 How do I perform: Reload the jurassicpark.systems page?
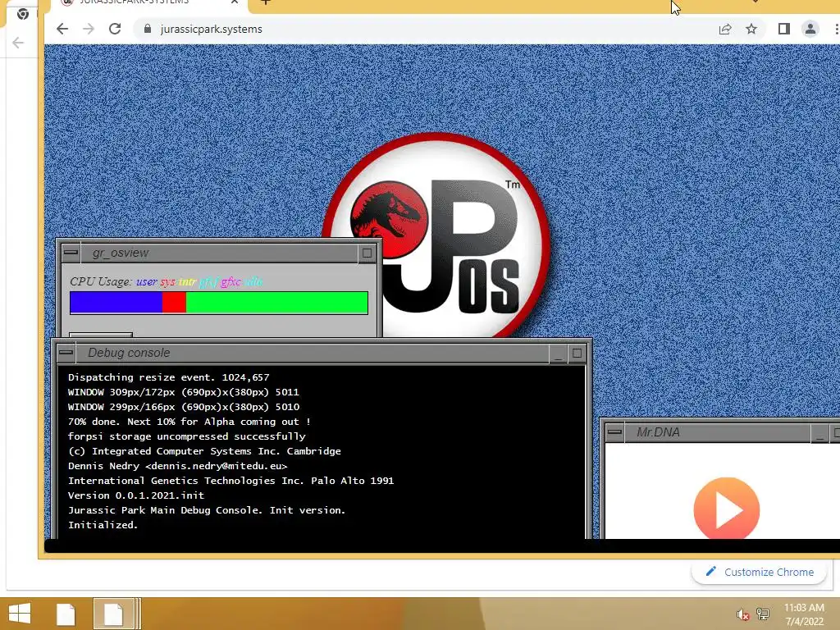(x=115, y=29)
